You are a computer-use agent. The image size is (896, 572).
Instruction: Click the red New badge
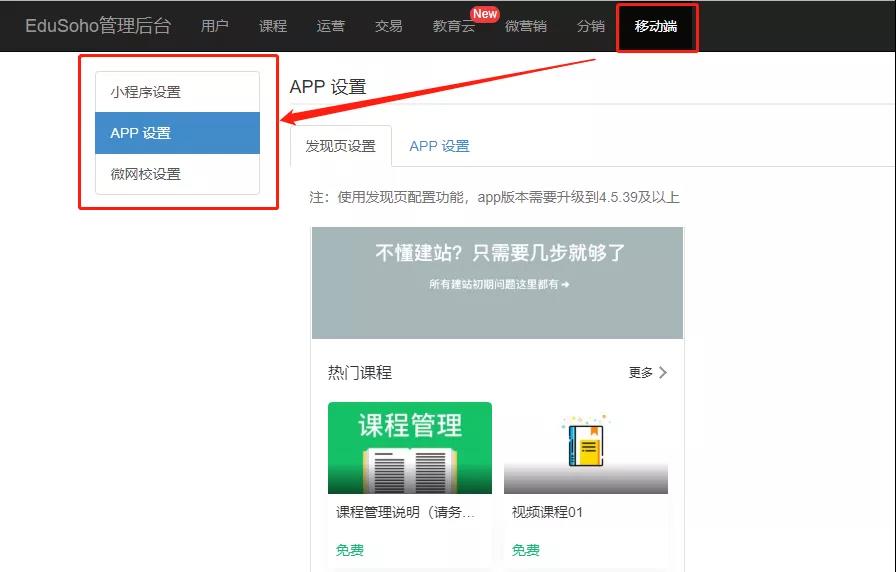[485, 14]
